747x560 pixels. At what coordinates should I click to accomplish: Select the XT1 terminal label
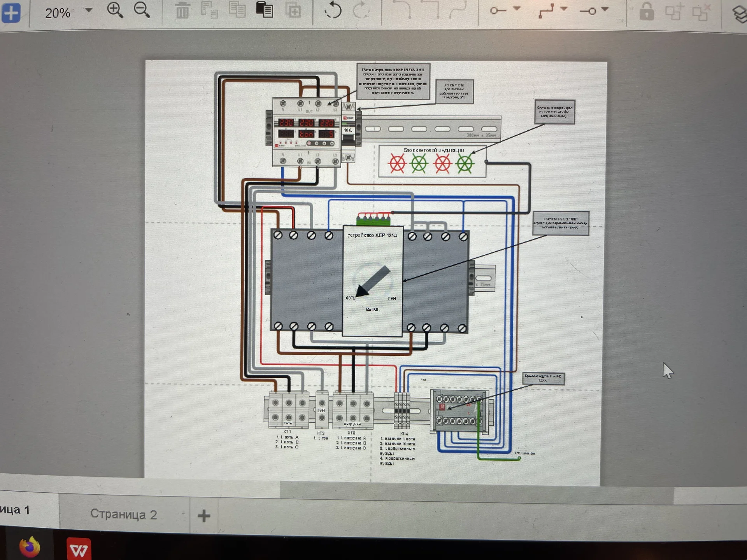tap(287, 432)
